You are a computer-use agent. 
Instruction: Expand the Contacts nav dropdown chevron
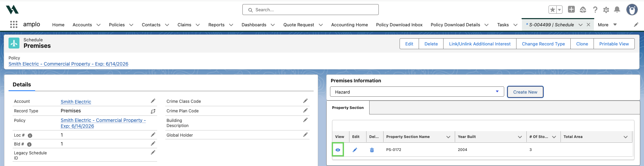click(x=167, y=25)
